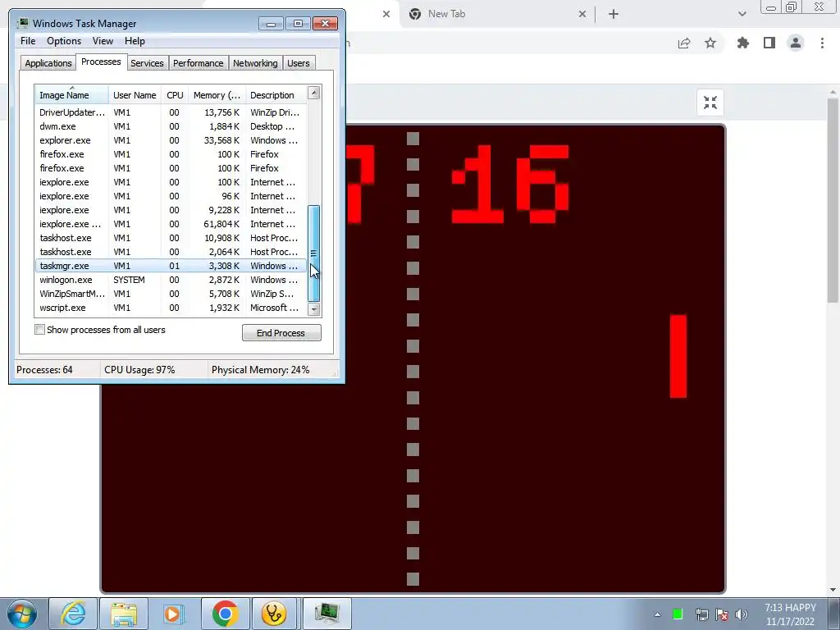This screenshot has width=840, height=630.
Task: Share this page in Chrome
Action: [684, 43]
